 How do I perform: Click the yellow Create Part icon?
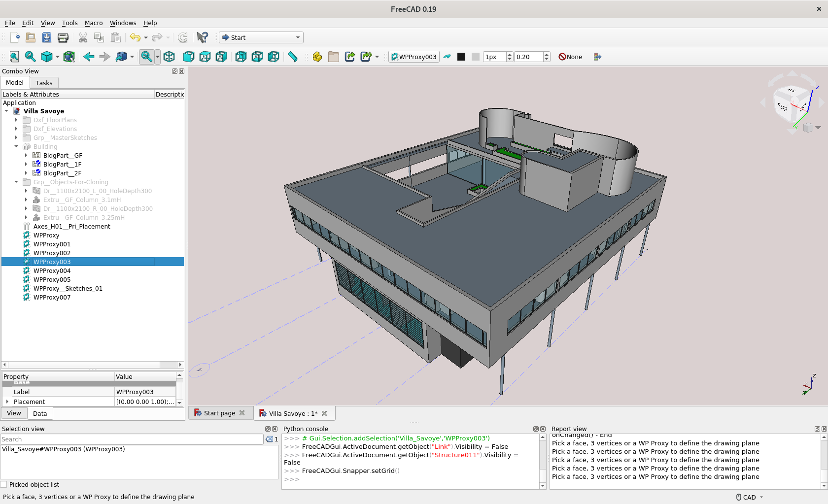pos(317,57)
